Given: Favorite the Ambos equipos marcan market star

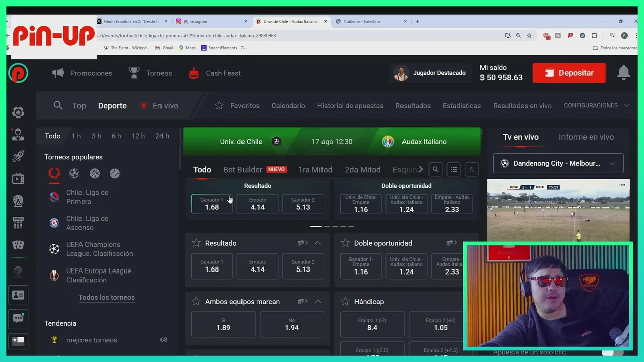Looking at the screenshot, I should coord(196,301).
